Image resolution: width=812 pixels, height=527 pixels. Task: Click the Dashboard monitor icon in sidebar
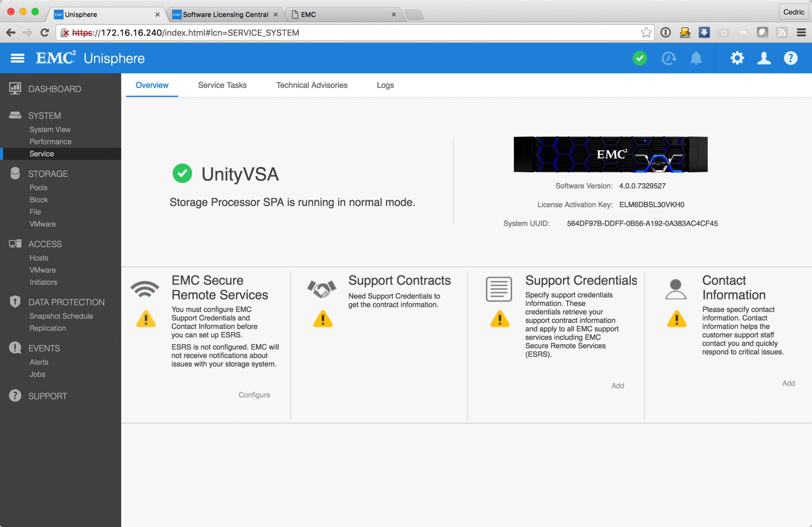click(15, 89)
